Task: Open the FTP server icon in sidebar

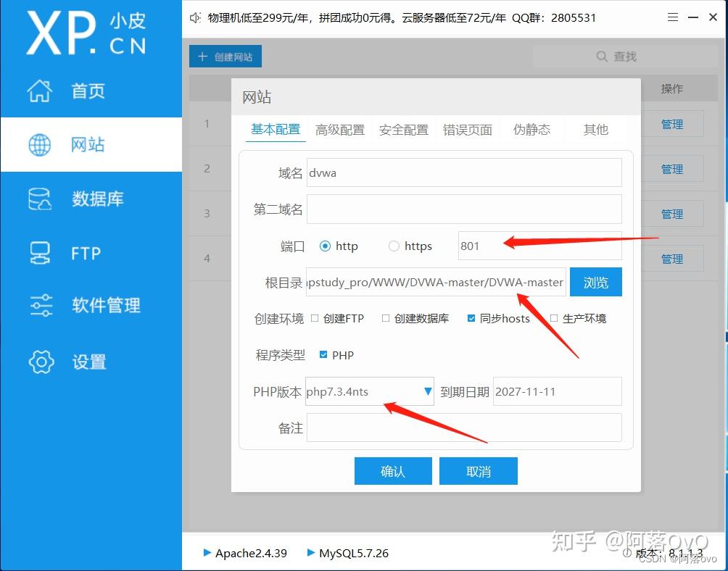Action: coord(40,254)
